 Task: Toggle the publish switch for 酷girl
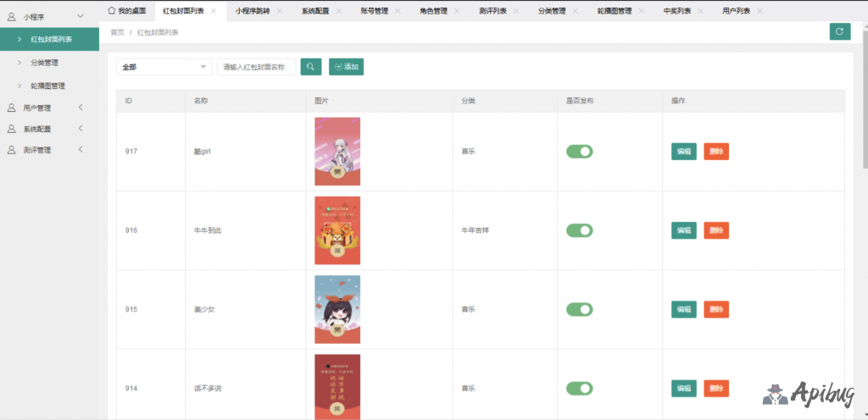pyautogui.click(x=580, y=152)
